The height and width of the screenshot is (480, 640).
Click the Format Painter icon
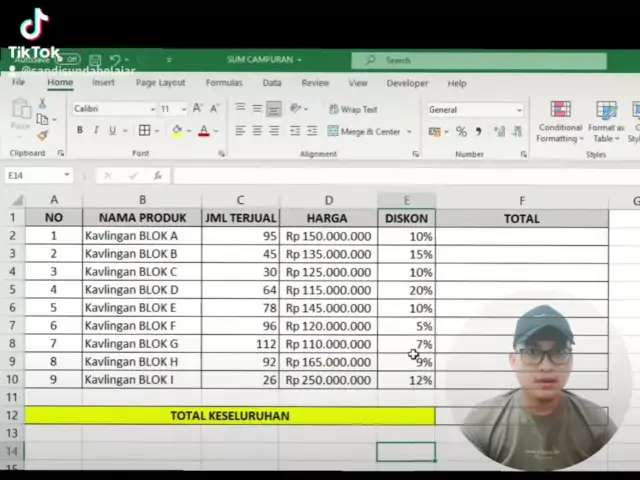[42, 136]
